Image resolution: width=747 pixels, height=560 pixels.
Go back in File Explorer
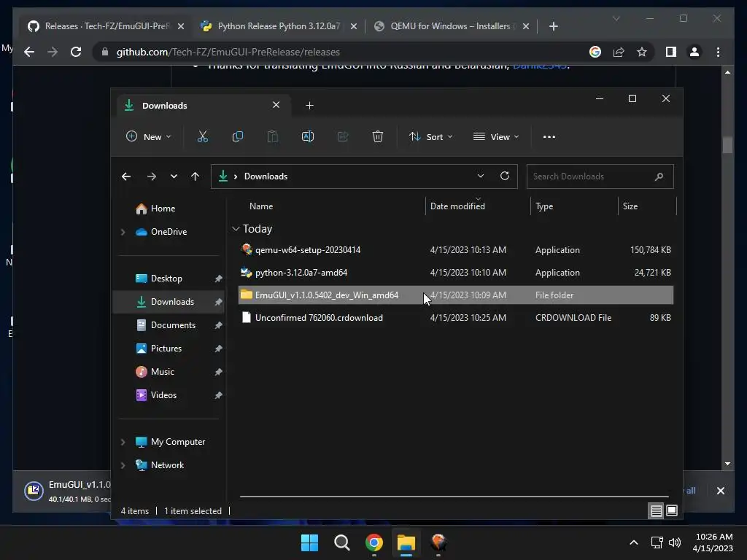click(126, 176)
